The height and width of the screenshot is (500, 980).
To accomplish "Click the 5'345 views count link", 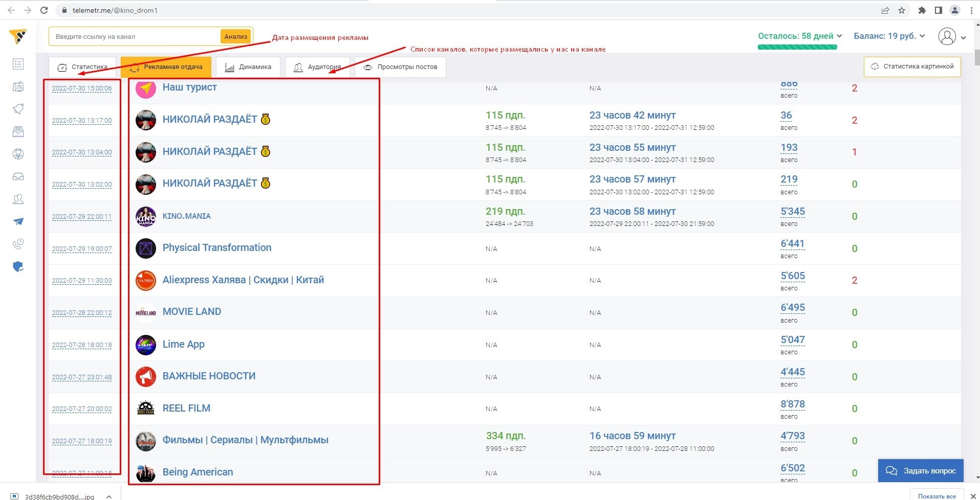I will point(793,212).
